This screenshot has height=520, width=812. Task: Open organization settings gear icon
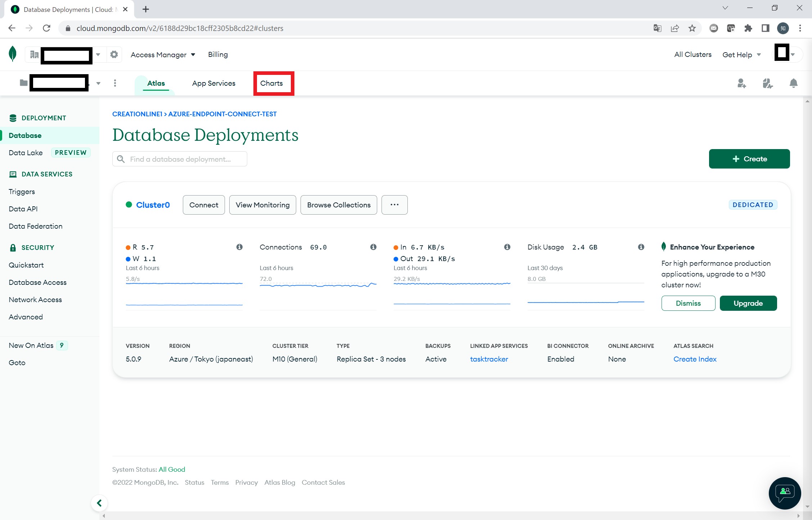[114, 54]
